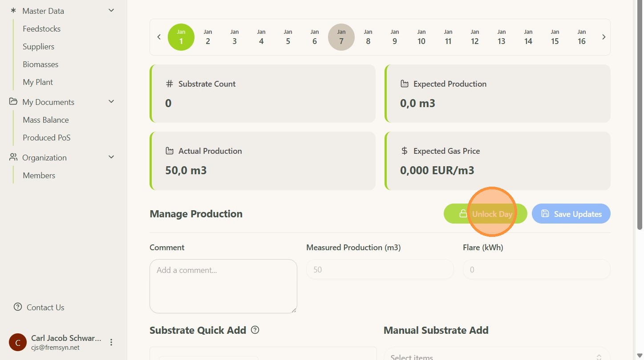This screenshot has width=644, height=360.
Task: Collapse the Organization section
Action: [x=111, y=157]
